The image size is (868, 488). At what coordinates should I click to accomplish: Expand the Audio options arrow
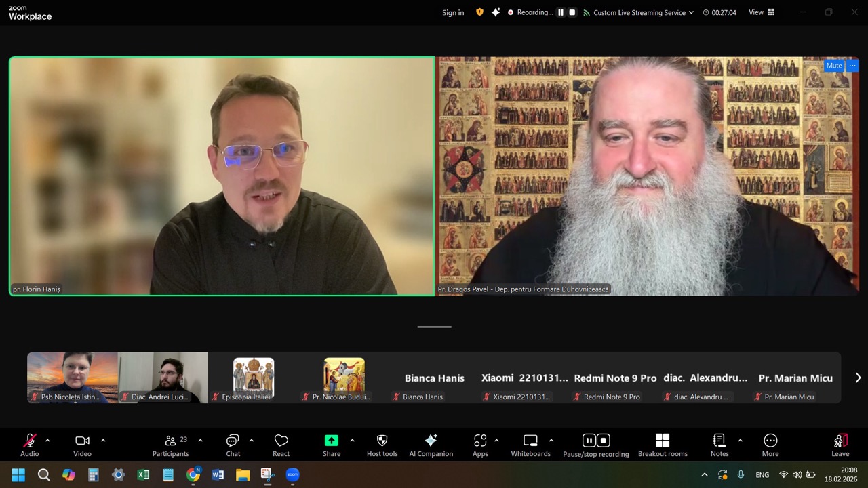point(47,441)
